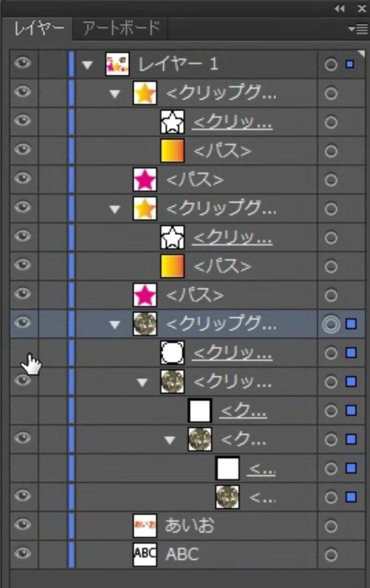This screenshot has height=588, width=370.
Task: Hide the あいお text layer
Action: (22, 525)
